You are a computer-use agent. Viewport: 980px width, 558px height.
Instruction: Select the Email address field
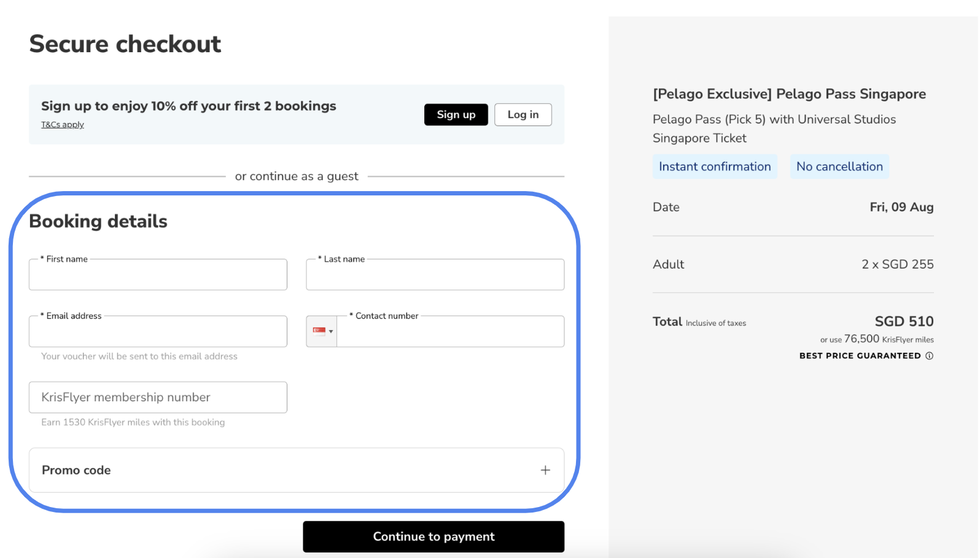point(158,331)
